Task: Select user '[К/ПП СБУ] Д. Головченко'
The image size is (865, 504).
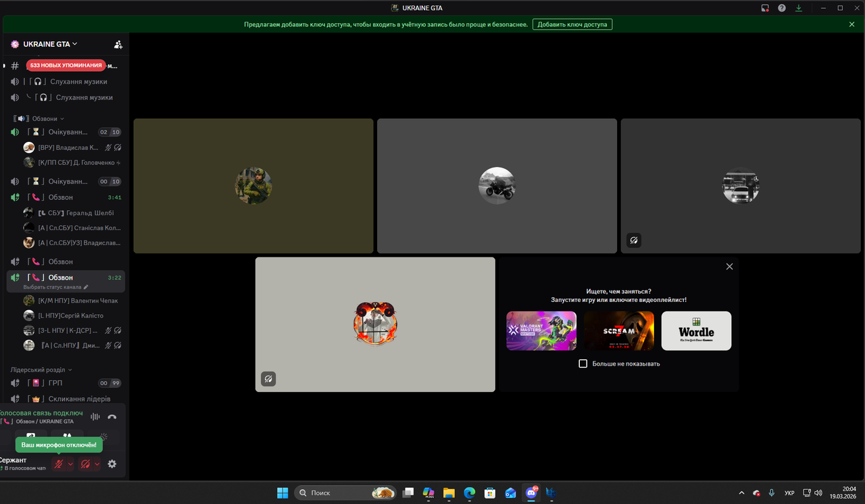Action: [x=73, y=163]
